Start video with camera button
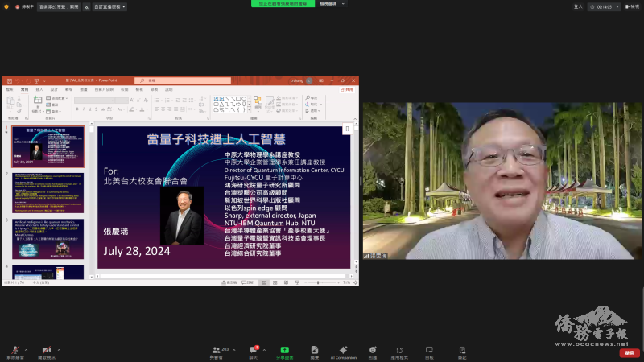Viewport: 644px width, 362px height. [47, 352]
